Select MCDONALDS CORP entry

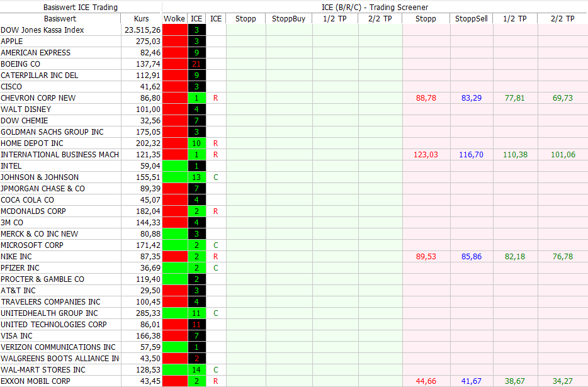pyautogui.click(x=33, y=211)
